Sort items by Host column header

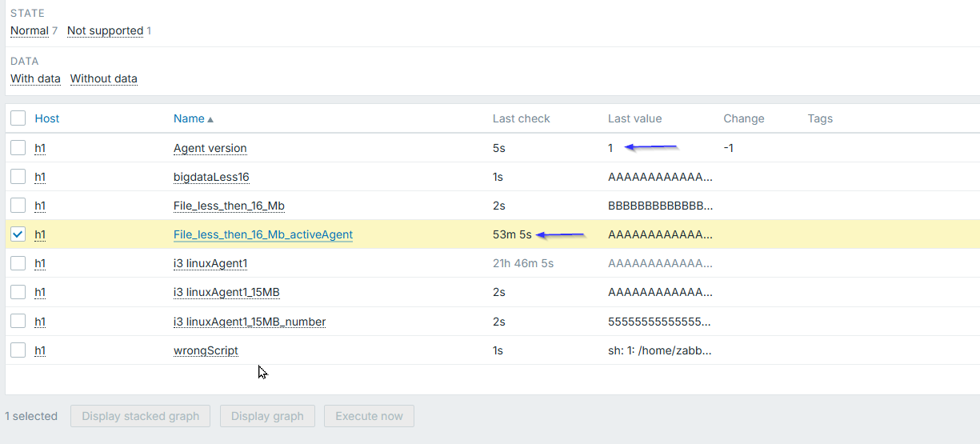pos(47,118)
